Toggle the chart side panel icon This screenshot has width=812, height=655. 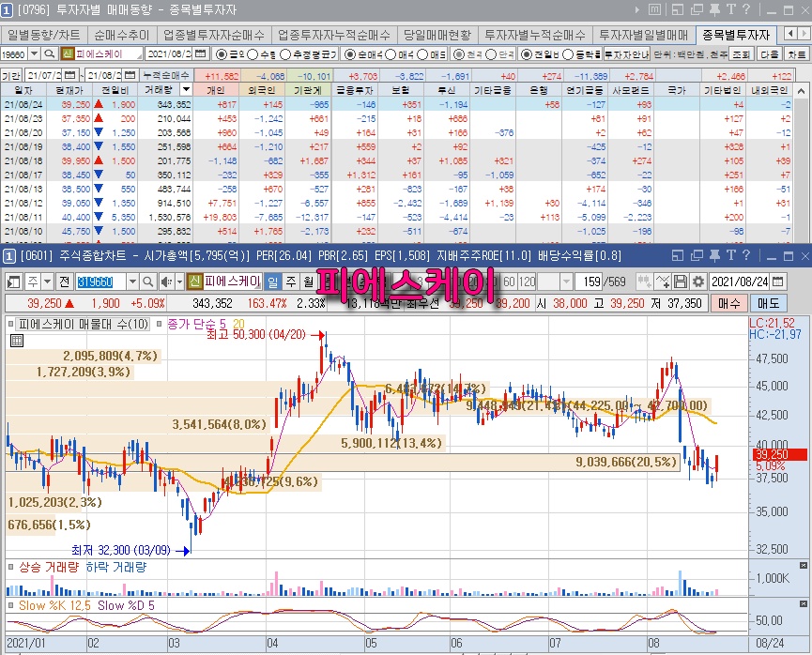(14, 282)
